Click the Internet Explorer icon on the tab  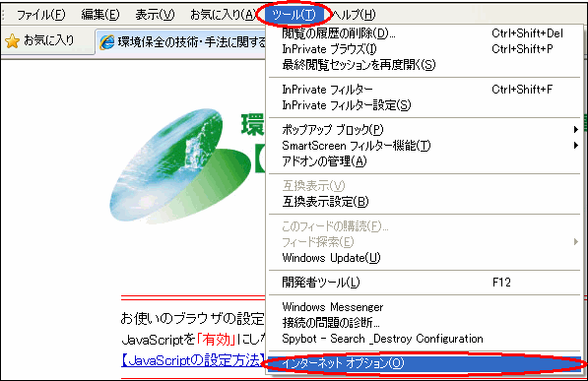pyautogui.click(x=107, y=42)
